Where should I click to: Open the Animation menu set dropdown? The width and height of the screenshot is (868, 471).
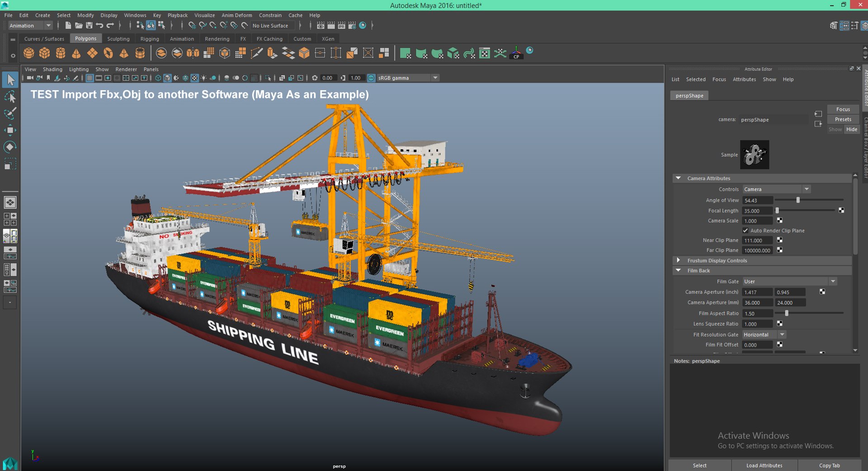30,26
